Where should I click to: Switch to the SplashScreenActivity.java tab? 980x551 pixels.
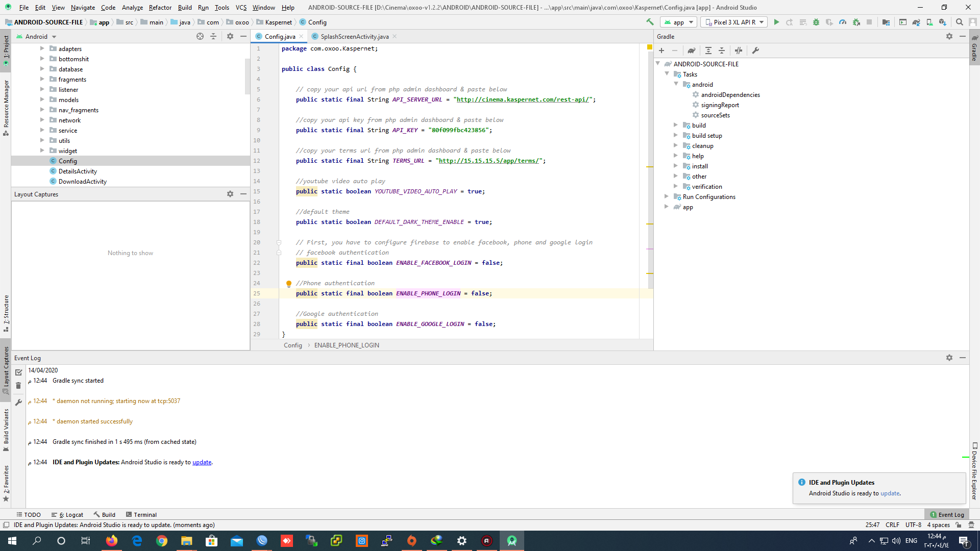pos(352,36)
